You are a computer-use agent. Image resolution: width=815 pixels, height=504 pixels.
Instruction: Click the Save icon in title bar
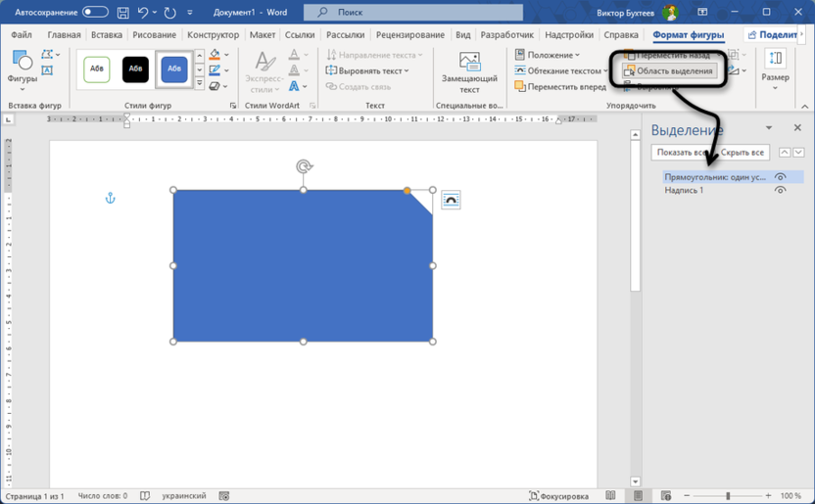click(x=122, y=13)
